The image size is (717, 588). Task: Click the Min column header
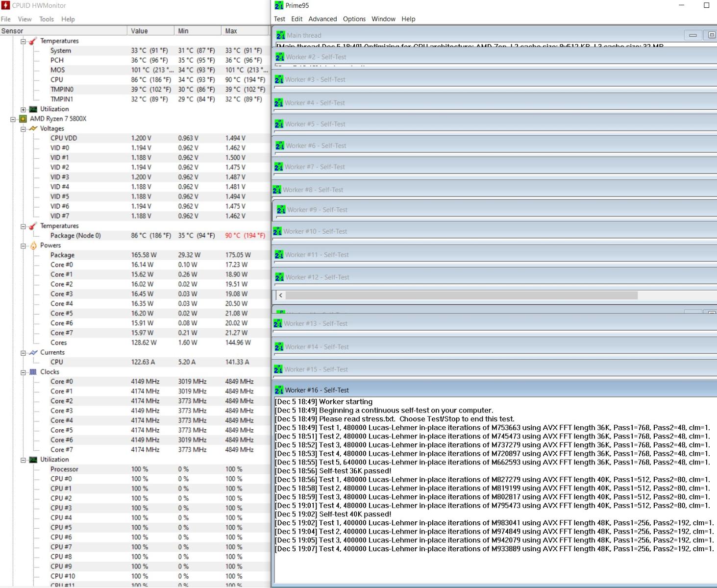tap(198, 31)
